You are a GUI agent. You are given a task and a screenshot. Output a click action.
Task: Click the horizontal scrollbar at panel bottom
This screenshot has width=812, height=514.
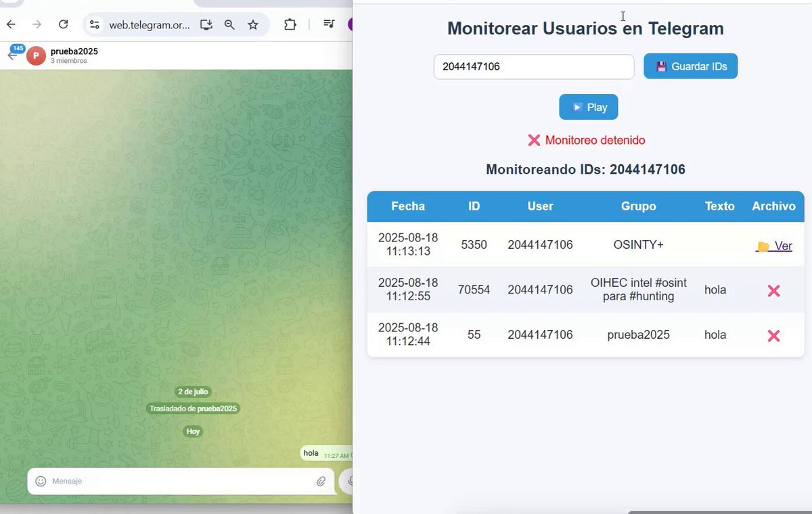720,512
